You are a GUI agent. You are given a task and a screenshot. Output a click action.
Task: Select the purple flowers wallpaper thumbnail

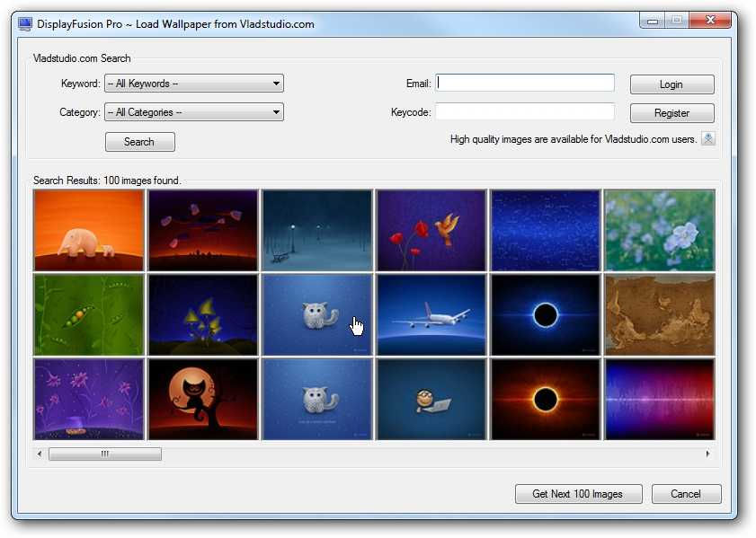pos(89,400)
